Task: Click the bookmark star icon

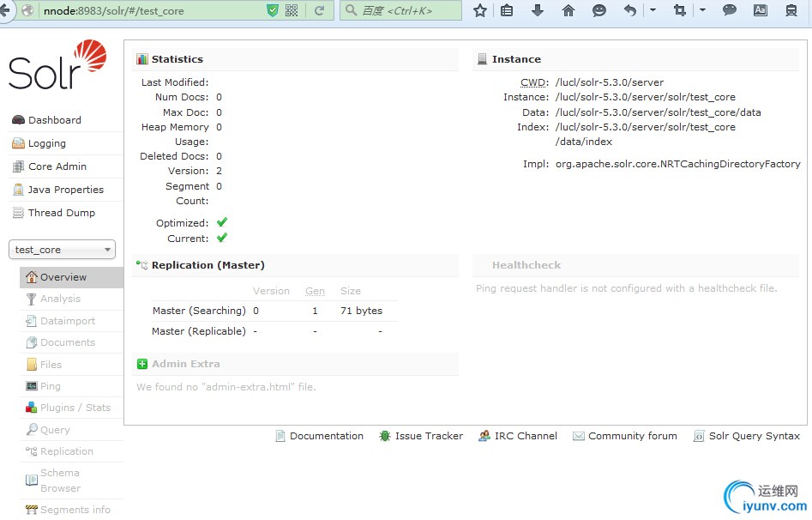Action: click(x=480, y=10)
